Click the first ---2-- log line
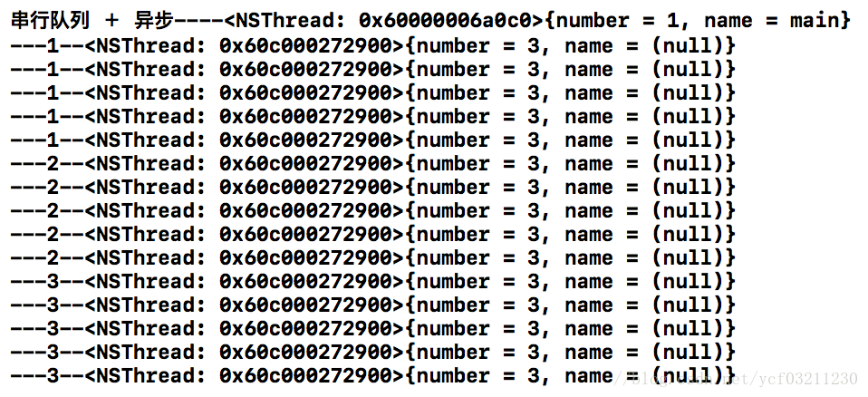 pos(373,163)
